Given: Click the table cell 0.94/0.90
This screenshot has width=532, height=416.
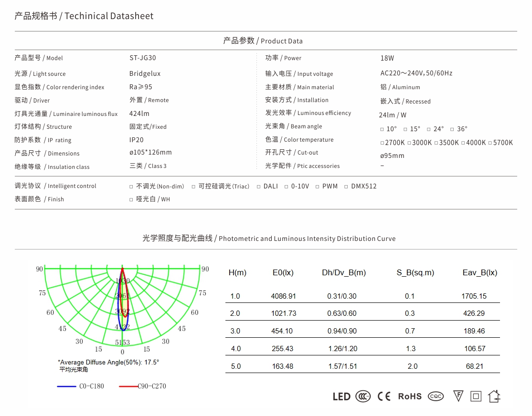Looking at the screenshot, I should click(342, 331).
